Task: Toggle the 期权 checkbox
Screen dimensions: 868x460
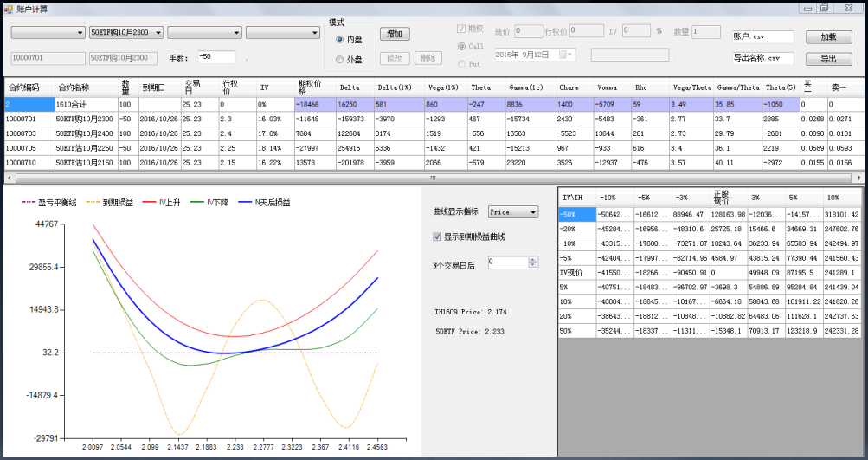Action: tap(460, 29)
